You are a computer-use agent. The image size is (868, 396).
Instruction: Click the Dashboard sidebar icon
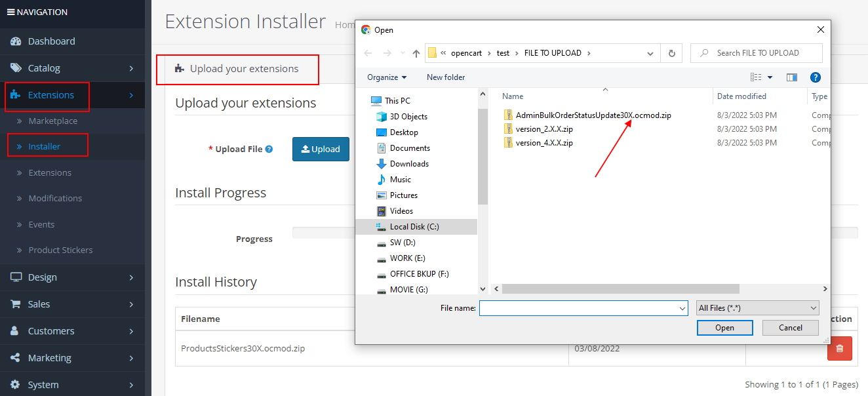pyautogui.click(x=16, y=41)
